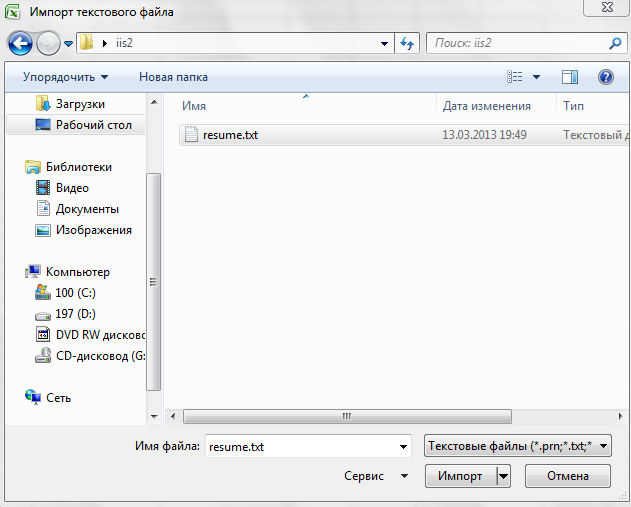Viewport: 631px width, 507px height.
Task: Open the Текстовые файлы file type dropdown
Action: pyautogui.click(x=518, y=446)
